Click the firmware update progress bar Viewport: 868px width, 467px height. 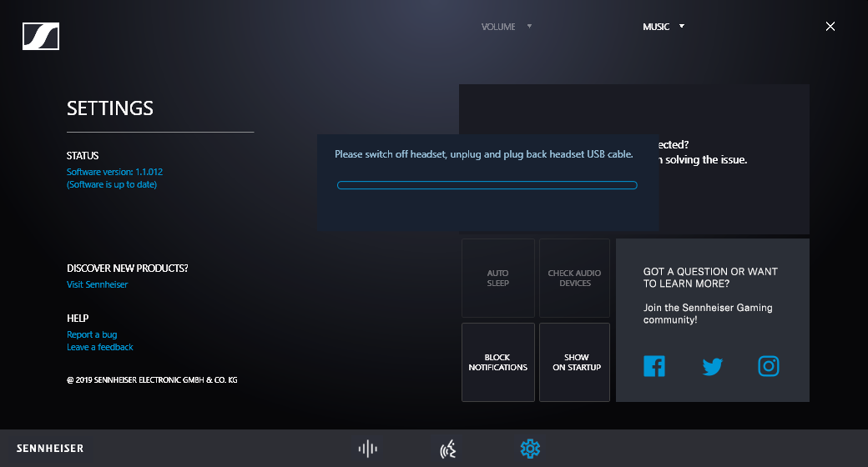487,185
